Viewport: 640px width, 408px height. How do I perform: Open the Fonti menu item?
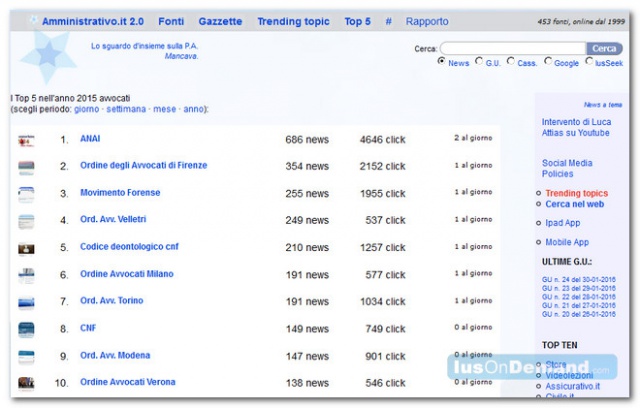click(171, 22)
